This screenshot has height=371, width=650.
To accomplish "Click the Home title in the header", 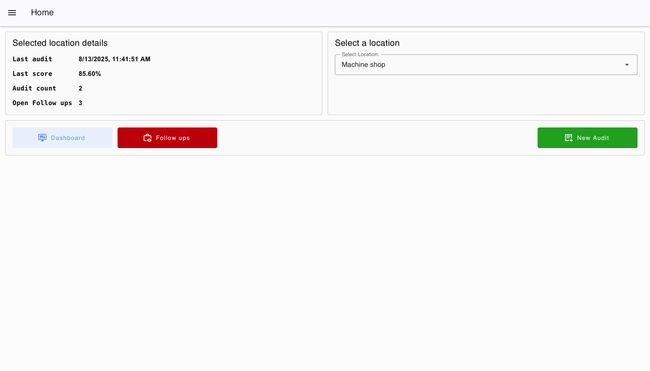I will pyautogui.click(x=42, y=12).
